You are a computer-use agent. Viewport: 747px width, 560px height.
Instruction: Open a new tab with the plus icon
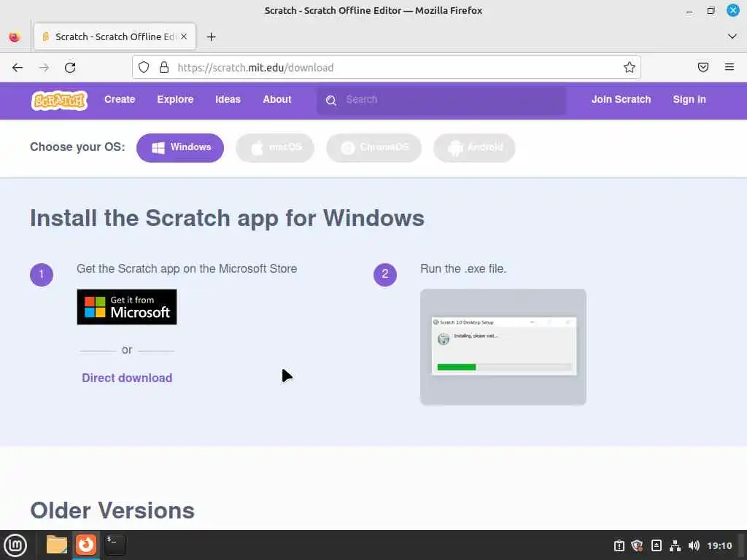211,36
